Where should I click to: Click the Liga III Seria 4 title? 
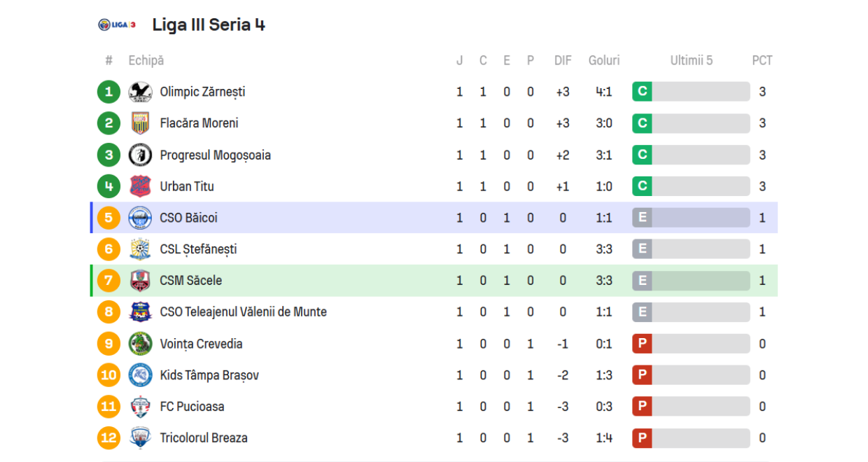point(209,25)
